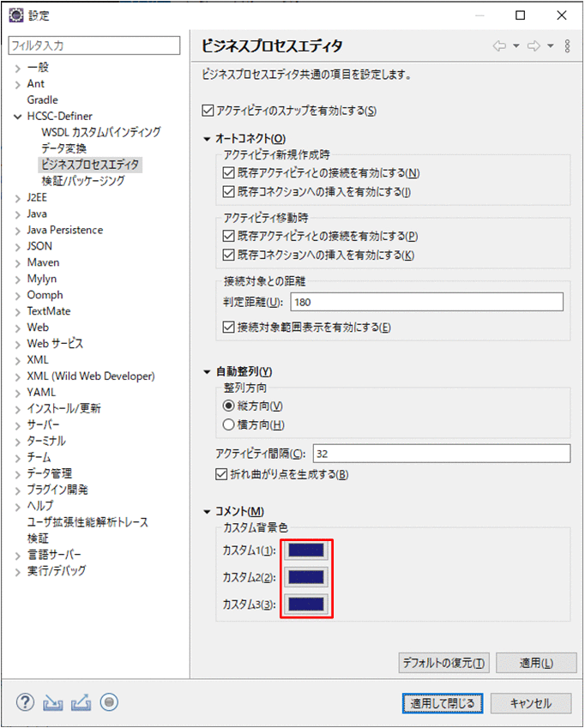Collapse the オートコネクト(O) section
Image resolution: width=585 pixels, height=728 pixels.
click(207, 139)
